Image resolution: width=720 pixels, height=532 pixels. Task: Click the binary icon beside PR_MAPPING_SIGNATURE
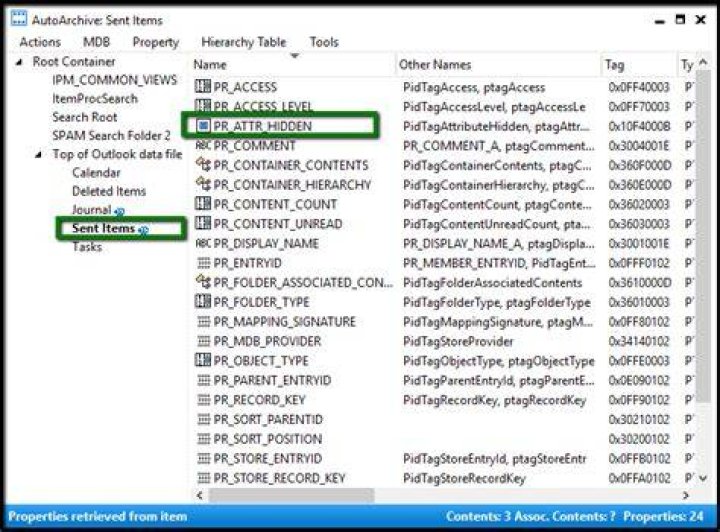click(203, 321)
